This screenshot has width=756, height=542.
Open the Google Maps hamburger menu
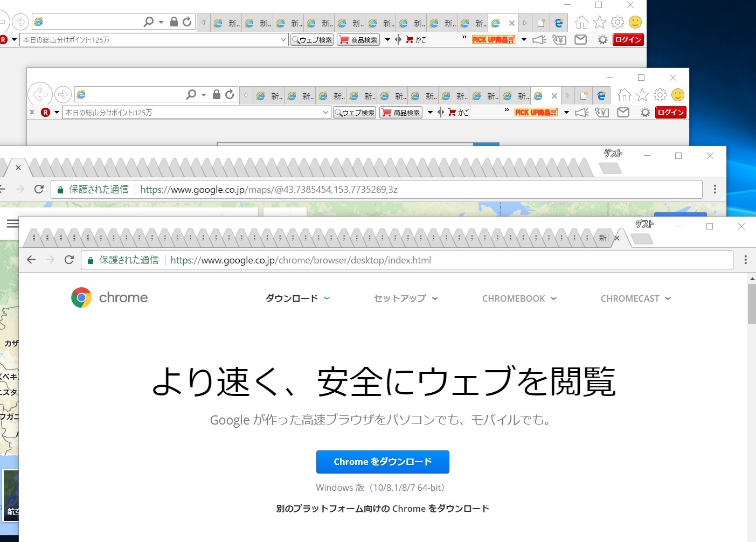[x=13, y=224]
